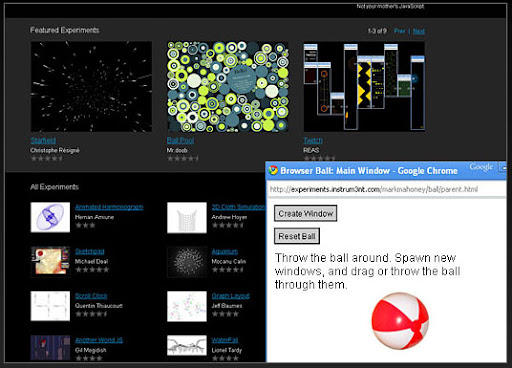512x368 pixels.
Task: Click the Browser Ball window title bar
Action: pos(386,171)
